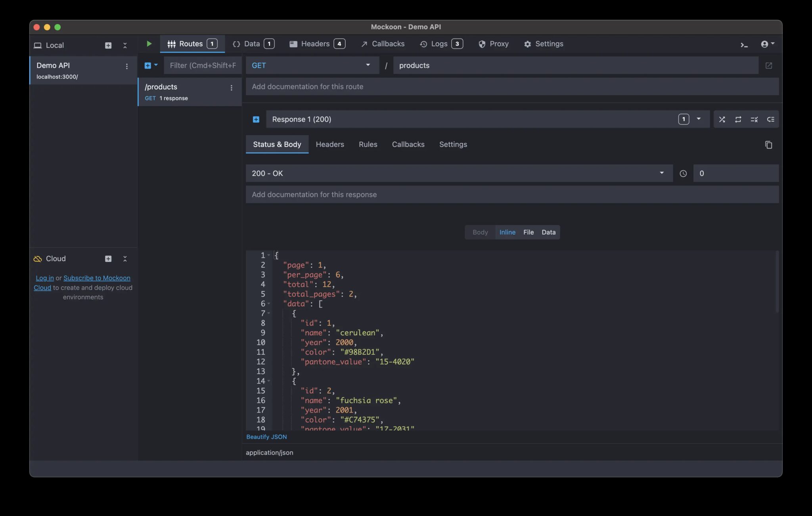Enable random response mode
Screen dimensions: 812x516
722,119
